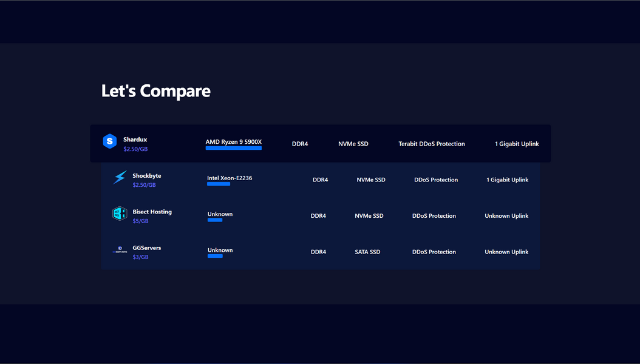Click Unknown CPU label in GGServers row
Screen dimensions: 640x364
220,251
